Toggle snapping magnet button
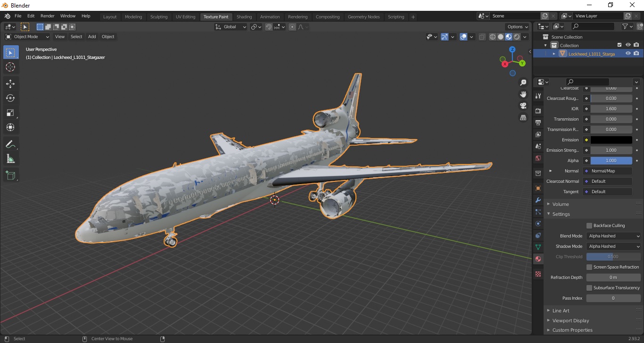This screenshot has width=644, height=343. click(269, 27)
